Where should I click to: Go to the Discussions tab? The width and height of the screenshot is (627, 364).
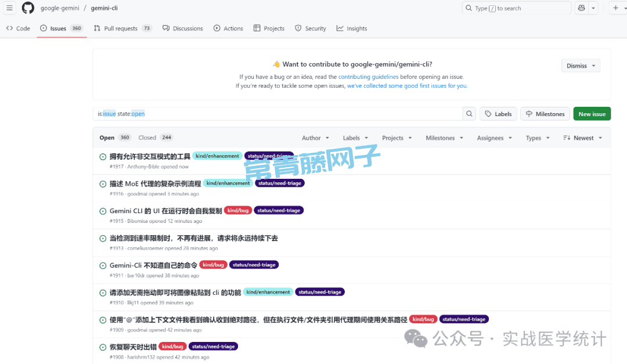(x=183, y=28)
